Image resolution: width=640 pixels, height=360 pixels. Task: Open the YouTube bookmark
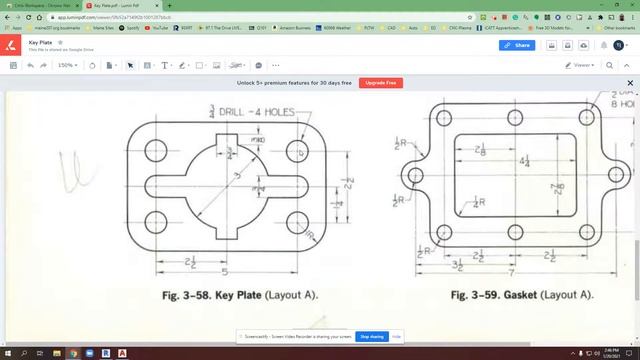156,28
